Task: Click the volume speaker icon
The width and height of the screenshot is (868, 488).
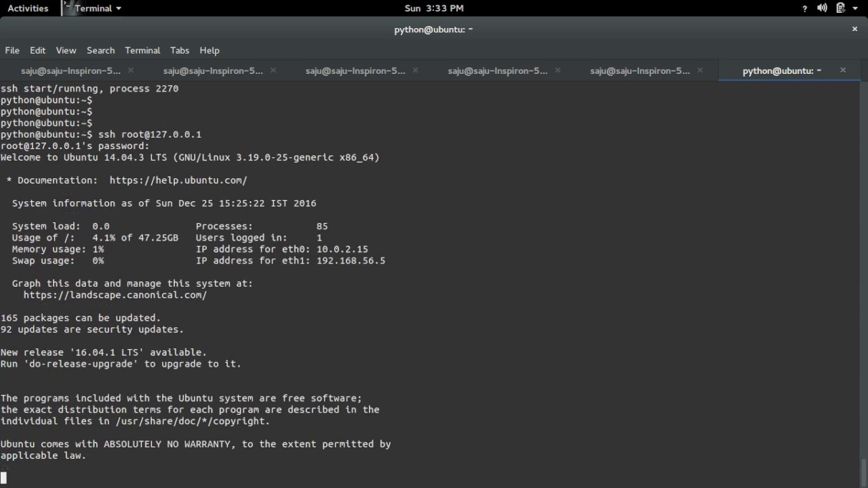Action: coord(823,8)
